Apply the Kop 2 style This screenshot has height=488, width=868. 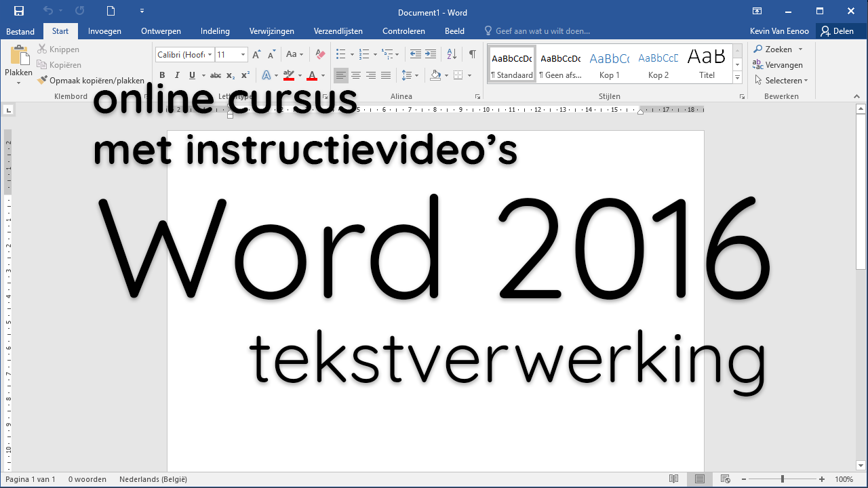(x=658, y=64)
